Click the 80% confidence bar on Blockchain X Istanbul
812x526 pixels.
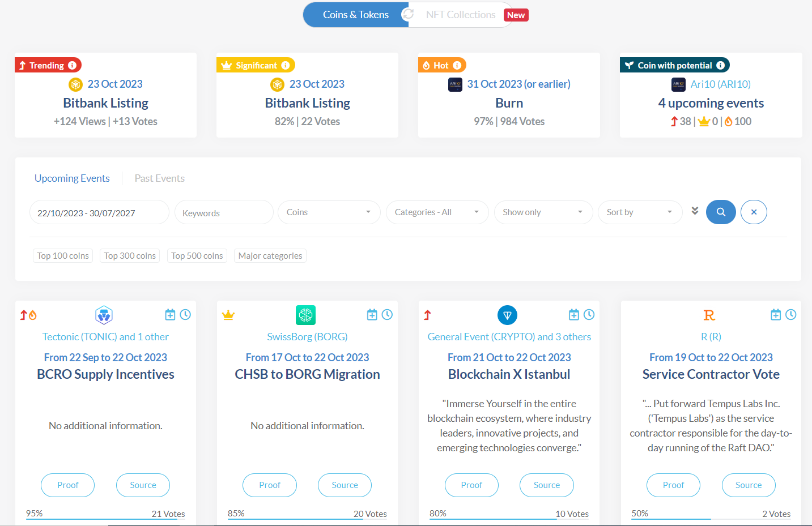pyautogui.click(x=509, y=519)
